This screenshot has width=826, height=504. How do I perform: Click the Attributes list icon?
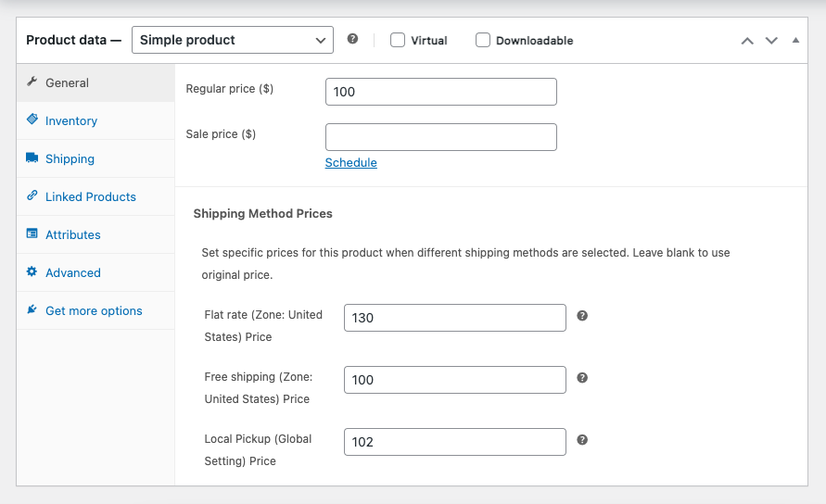[32, 233]
